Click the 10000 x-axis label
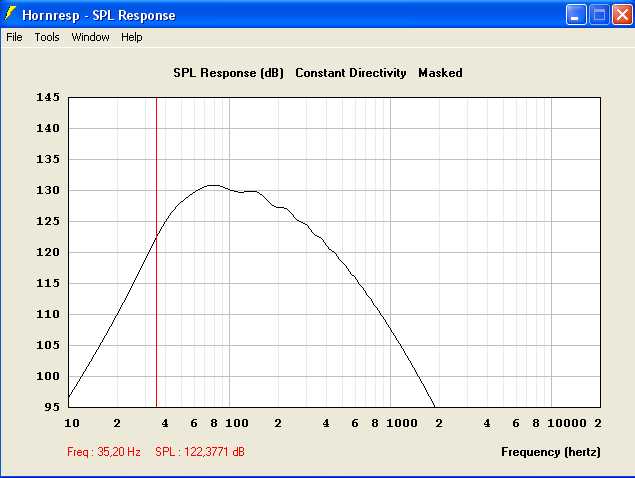This screenshot has width=635, height=478. [x=567, y=423]
